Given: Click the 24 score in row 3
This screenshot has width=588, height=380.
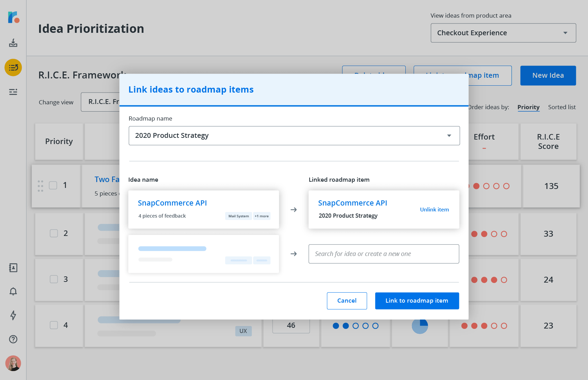Looking at the screenshot, I should tap(548, 280).
